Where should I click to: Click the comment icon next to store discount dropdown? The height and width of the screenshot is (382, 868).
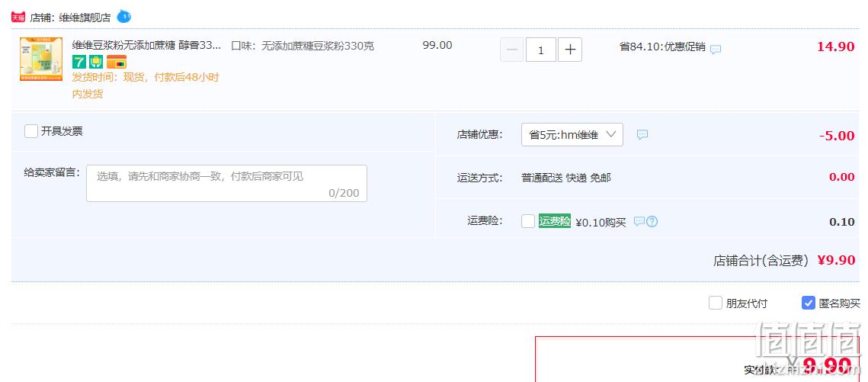click(642, 134)
